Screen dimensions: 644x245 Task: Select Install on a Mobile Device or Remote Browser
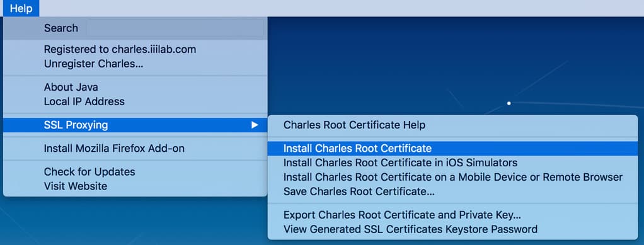452,177
